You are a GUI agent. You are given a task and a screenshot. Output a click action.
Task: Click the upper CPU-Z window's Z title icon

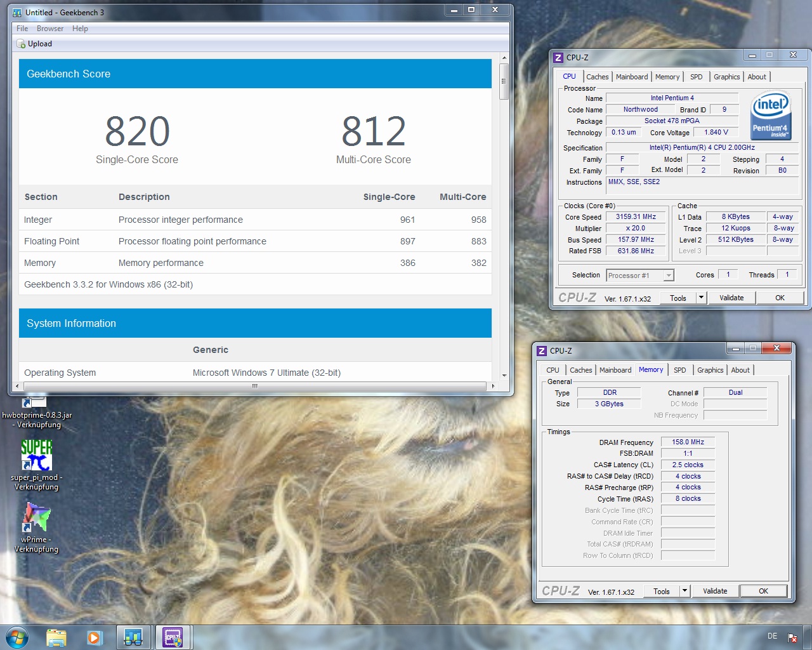[558, 57]
